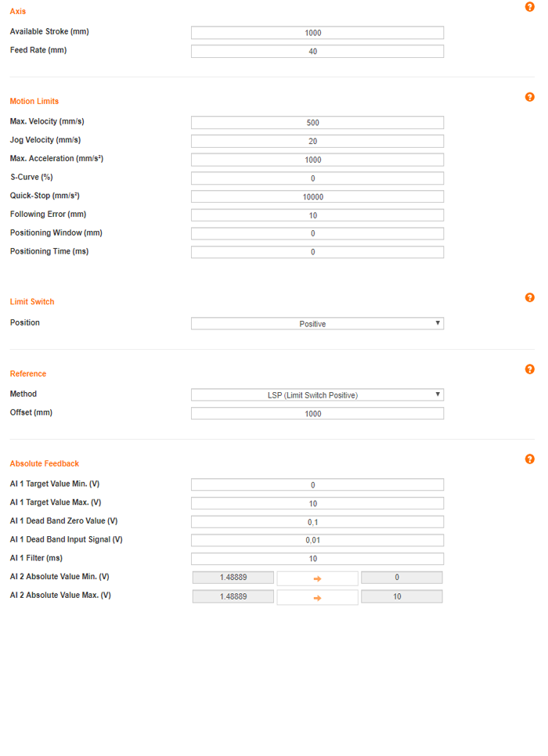548x756 pixels.
Task: Click the Available Stroke input field
Action: coord(317,33)
